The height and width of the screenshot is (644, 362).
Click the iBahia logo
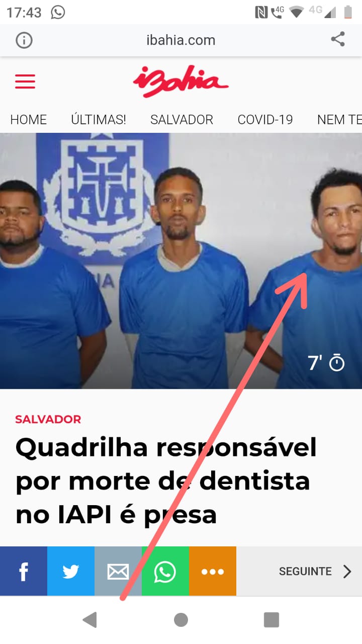180,81
